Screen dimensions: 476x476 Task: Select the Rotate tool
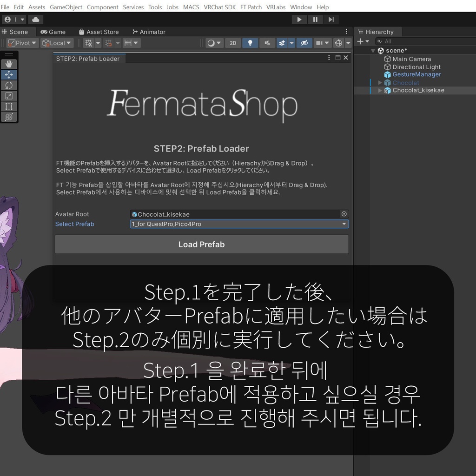(8, 85)
